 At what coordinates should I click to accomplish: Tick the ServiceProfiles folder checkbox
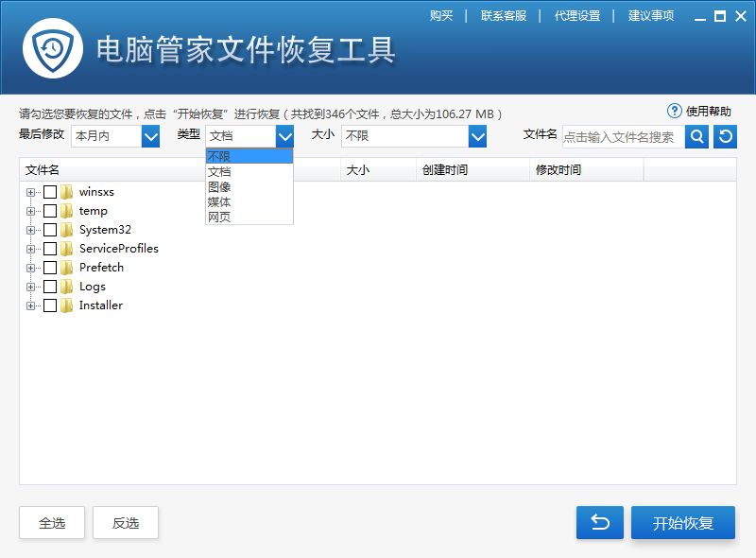click(50, 249)
